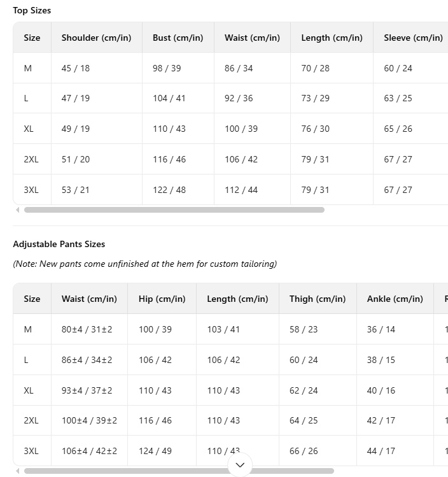Click the Thigh (cm/in) column header

click(318, 299)
